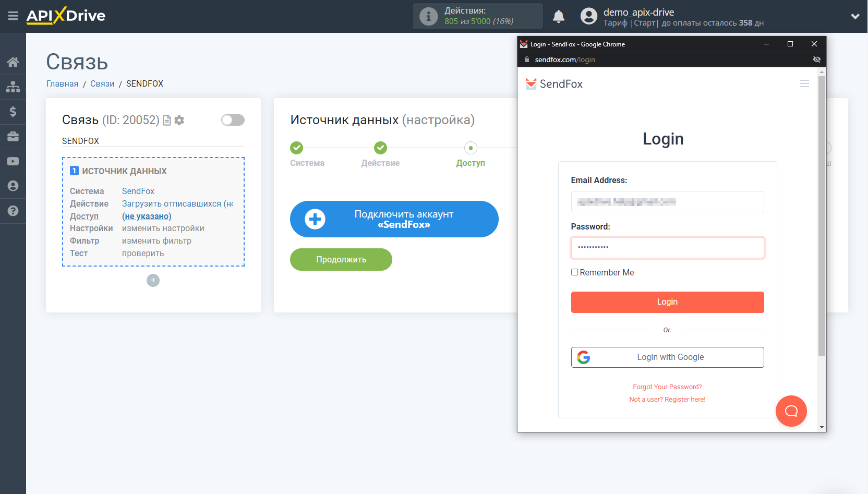
Task: Minimize the SendFox Chrome window
Action: click(x=766, y=44)
